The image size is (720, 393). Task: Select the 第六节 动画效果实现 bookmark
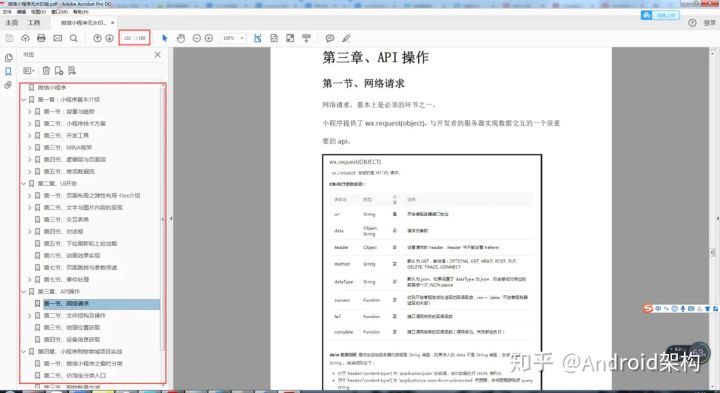72,255
